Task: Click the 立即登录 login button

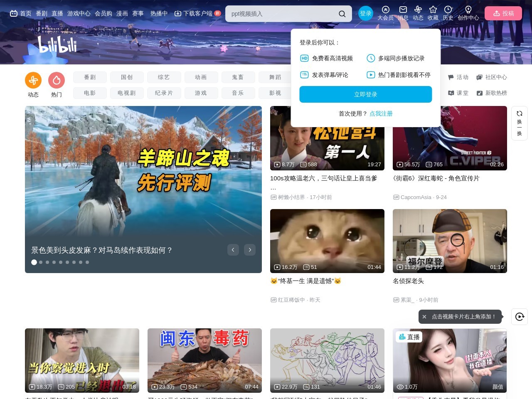Action: click(x=365, y=94)
